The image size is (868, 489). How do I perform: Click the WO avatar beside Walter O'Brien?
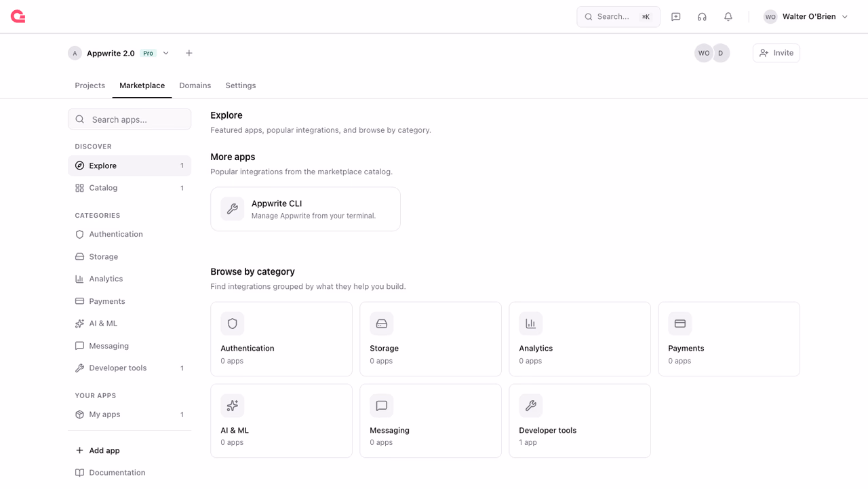pos(770,17)
